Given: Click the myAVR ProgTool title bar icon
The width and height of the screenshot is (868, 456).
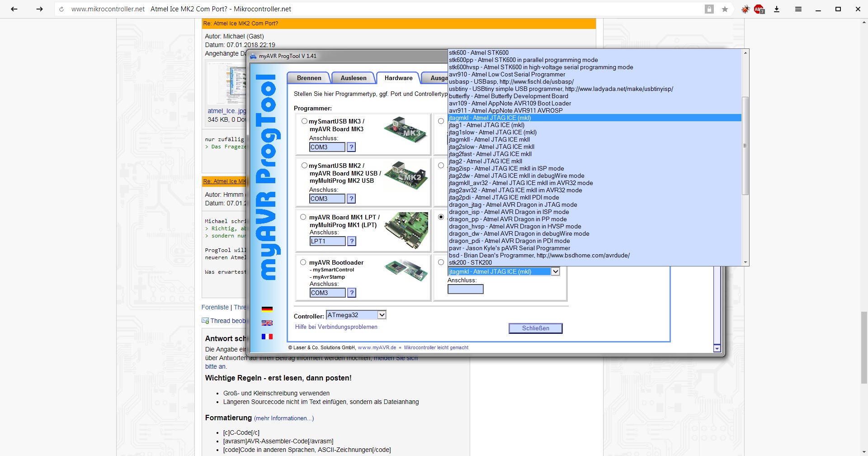Looking at the screenshot, I should tap(253, 56).
